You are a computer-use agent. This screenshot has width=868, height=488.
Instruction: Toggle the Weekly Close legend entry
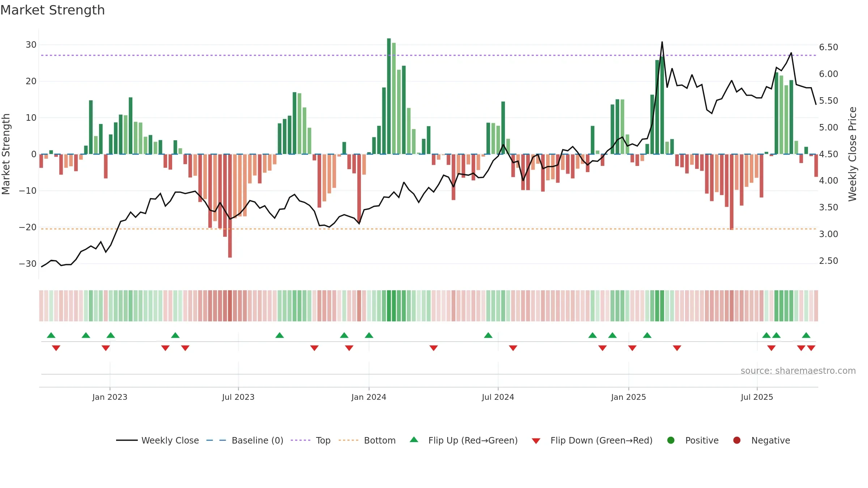157,440
